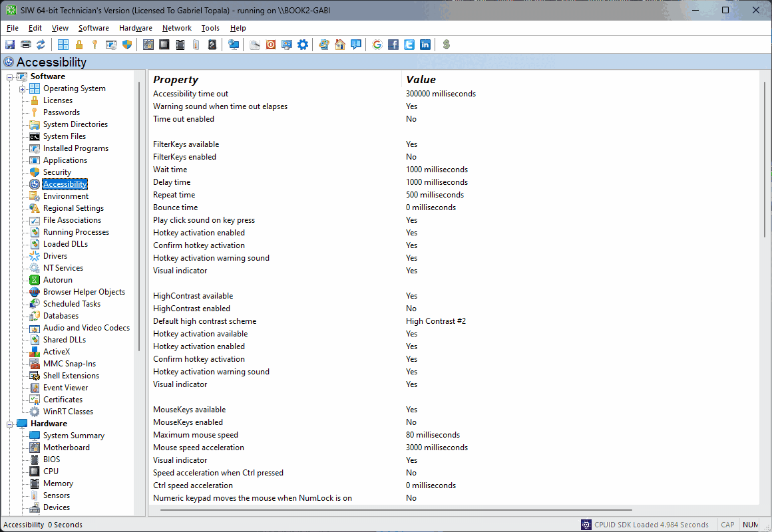The image size is (772, 532).
Task: Open the Twitter icon on the toolbar
Action: pyautogui.click(x=409, y=44)
